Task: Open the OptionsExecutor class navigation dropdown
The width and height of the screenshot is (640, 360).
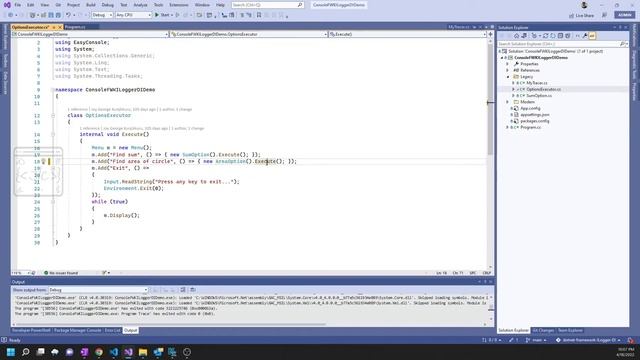Action: pyautogui.click(x=249, y=34)
